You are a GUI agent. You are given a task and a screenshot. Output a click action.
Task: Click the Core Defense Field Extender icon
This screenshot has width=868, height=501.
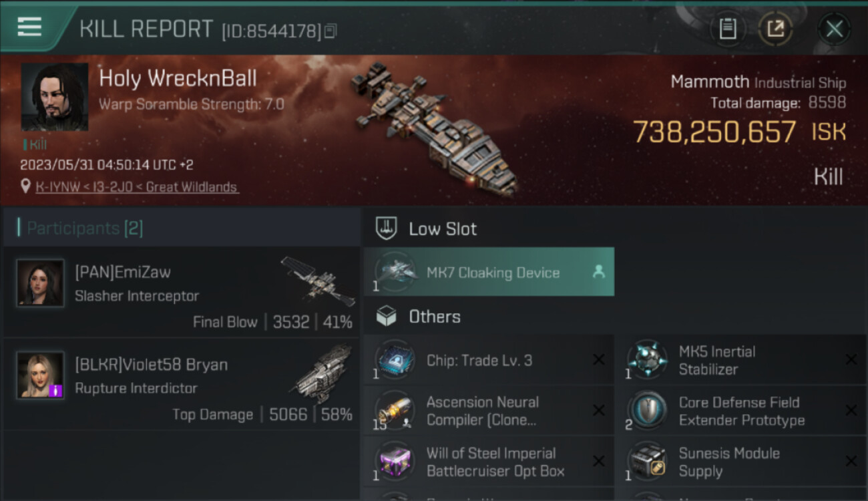[x=647, y=411]
